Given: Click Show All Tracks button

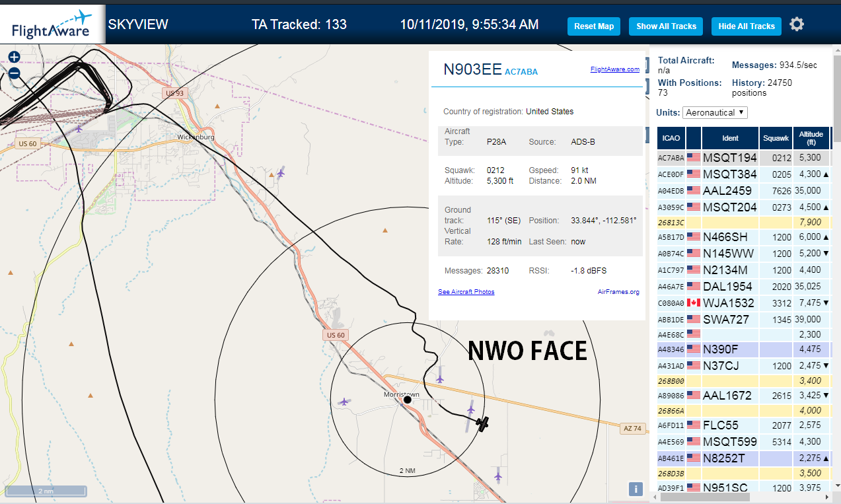Looking at the screenshot, I should (x=666, y=26).
